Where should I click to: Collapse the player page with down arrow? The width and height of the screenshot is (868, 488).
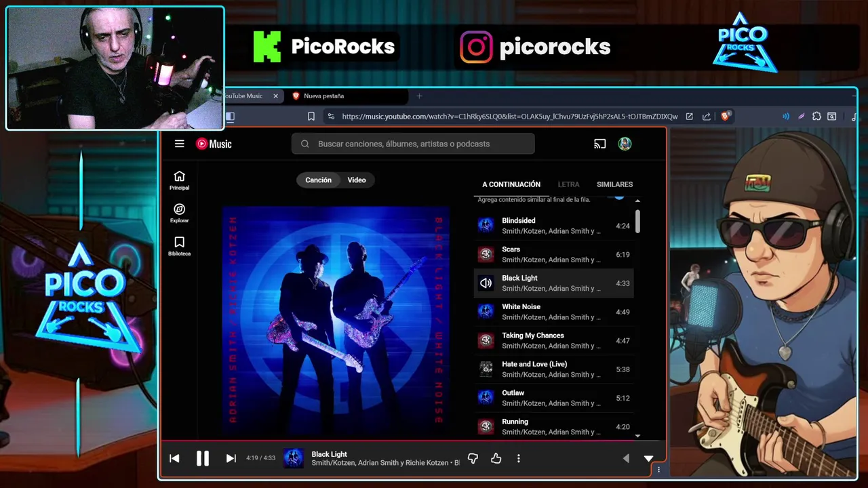[648, 459]
